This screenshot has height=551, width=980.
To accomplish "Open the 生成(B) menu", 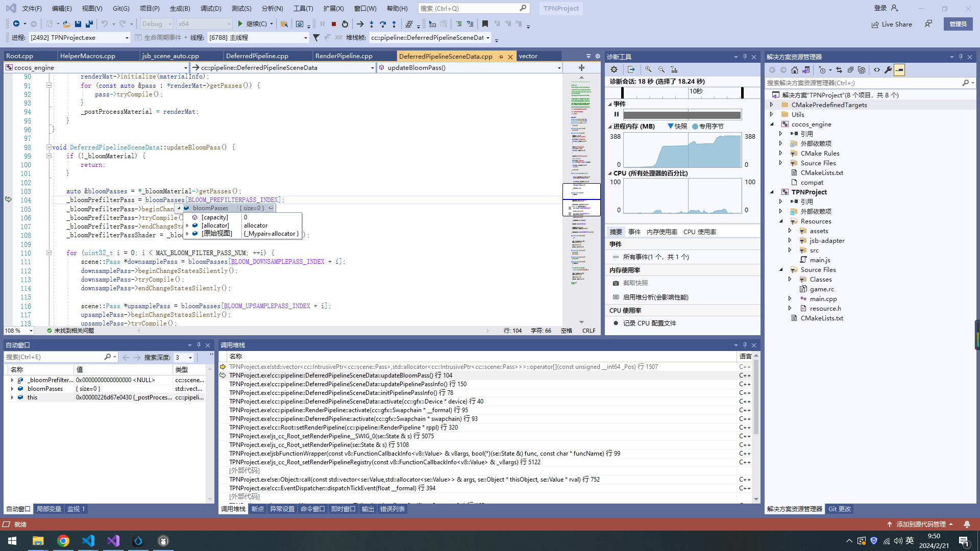I will [x=180, y=9].
